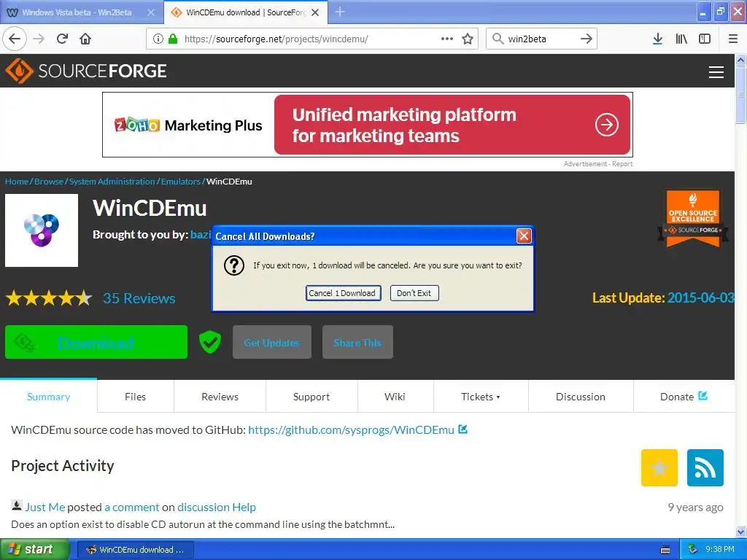Image resolution: width=747 pixels, height=560 pixels.
Task: Click the question mark dialog icon
Action: pyautogui.click(x=234, y=265)
